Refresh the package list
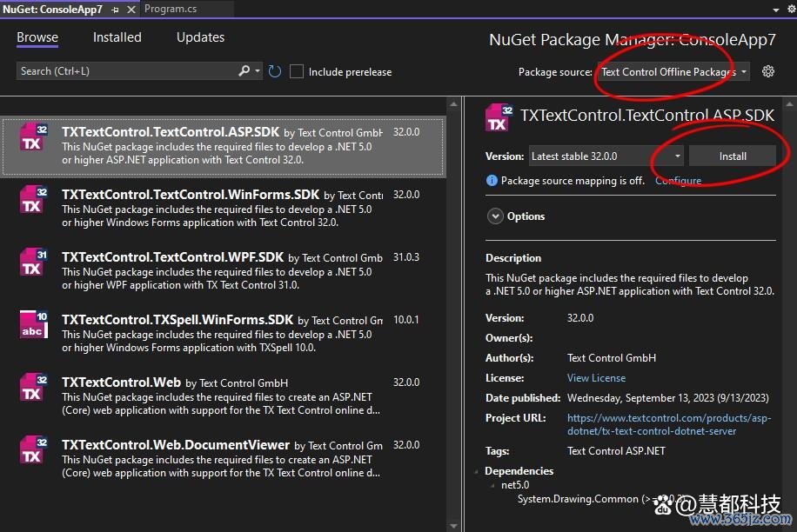The image size is (797, 532). click(x=274, y=71)
